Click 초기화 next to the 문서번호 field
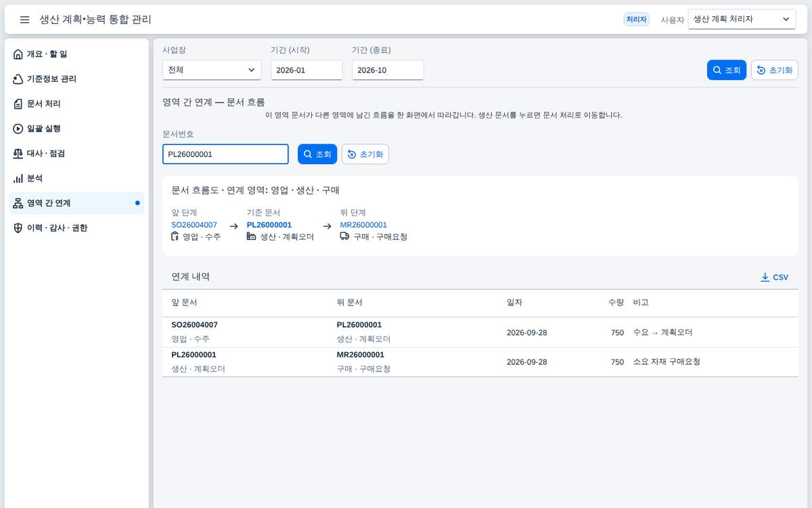The image size is (812, 508). coord(365,154)
